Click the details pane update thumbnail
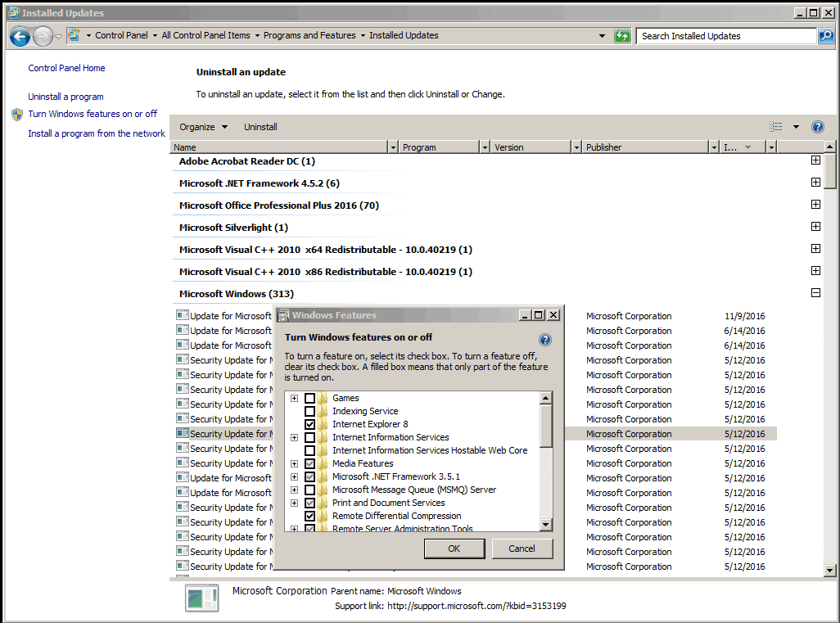This screenshot has width=840, height=623. (201, 598)
